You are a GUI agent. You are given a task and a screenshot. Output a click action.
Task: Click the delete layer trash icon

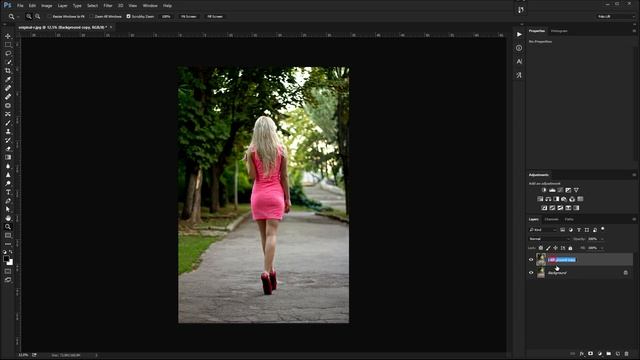627,354
